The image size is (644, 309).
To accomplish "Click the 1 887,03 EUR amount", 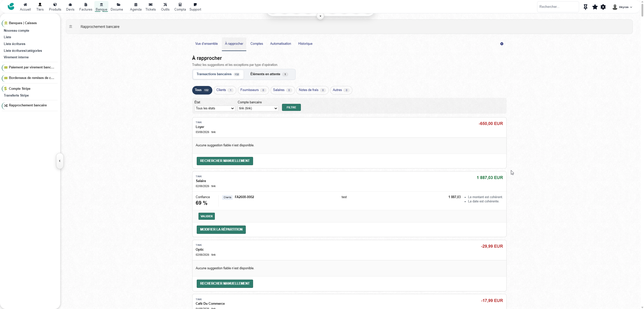I will pos(490,178).
